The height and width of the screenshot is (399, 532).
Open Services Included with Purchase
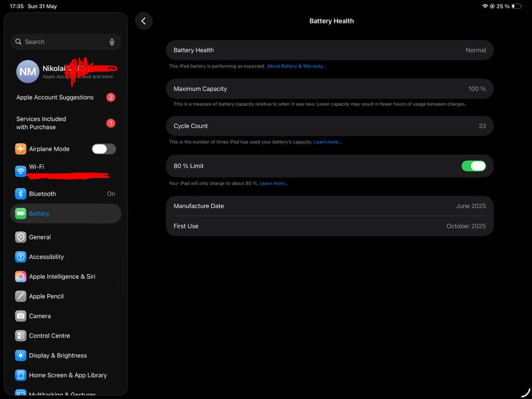pos(66,123)
